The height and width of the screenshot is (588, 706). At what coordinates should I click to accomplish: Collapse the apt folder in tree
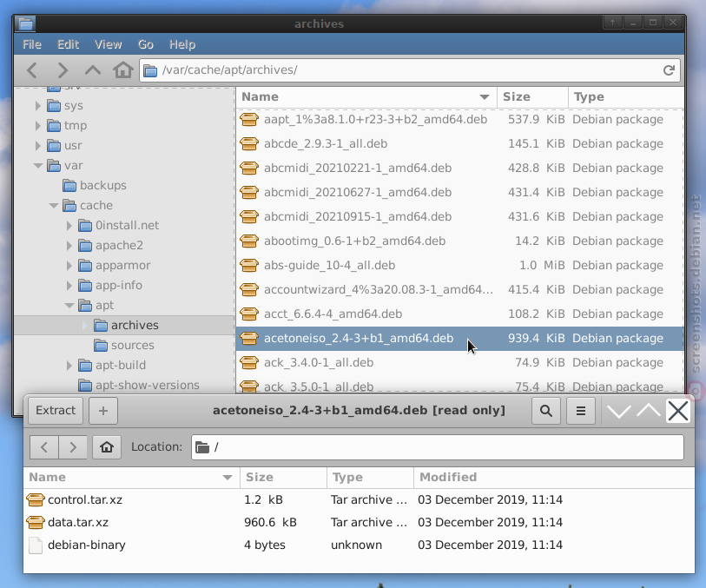(69, 305)
